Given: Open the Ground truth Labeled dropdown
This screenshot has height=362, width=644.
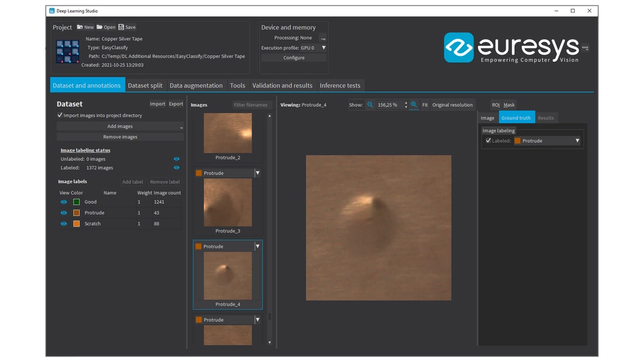Looking at the screenshot, I should (x=577, y=140).
